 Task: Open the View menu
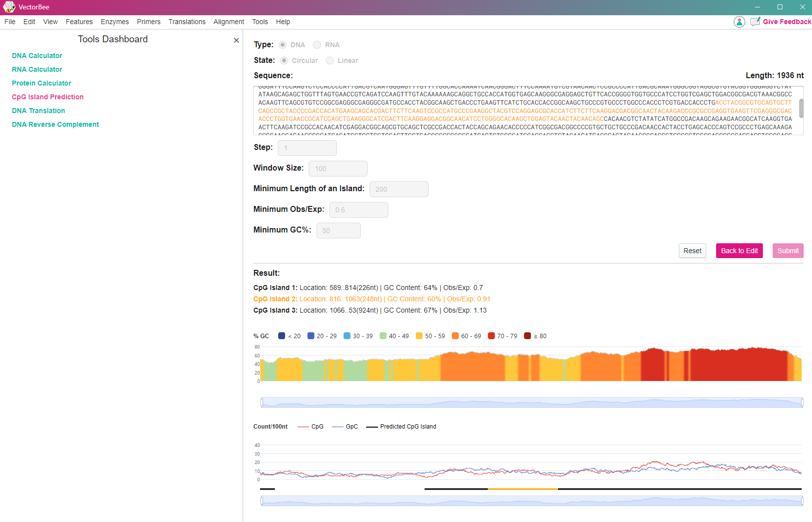point(51,22)
